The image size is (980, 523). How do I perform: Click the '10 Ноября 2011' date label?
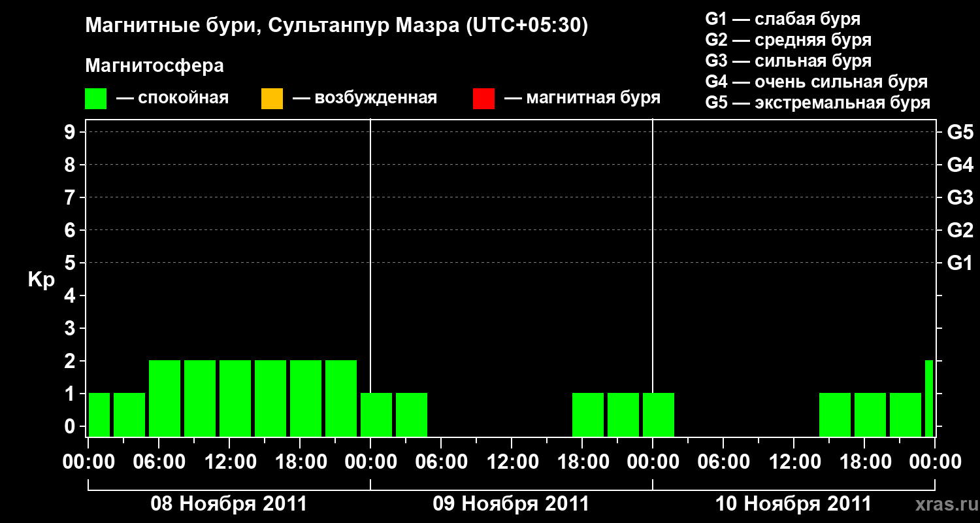[x=793, y=504]
